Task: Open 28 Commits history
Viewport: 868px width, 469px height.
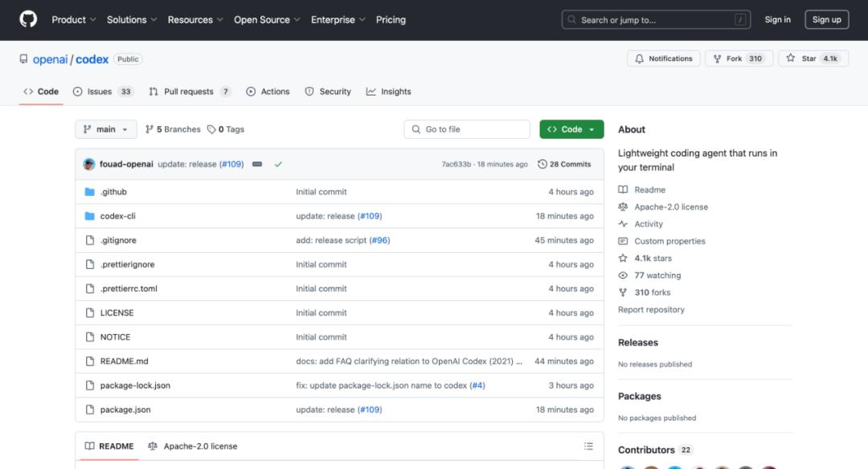Action: pos(564,164)
